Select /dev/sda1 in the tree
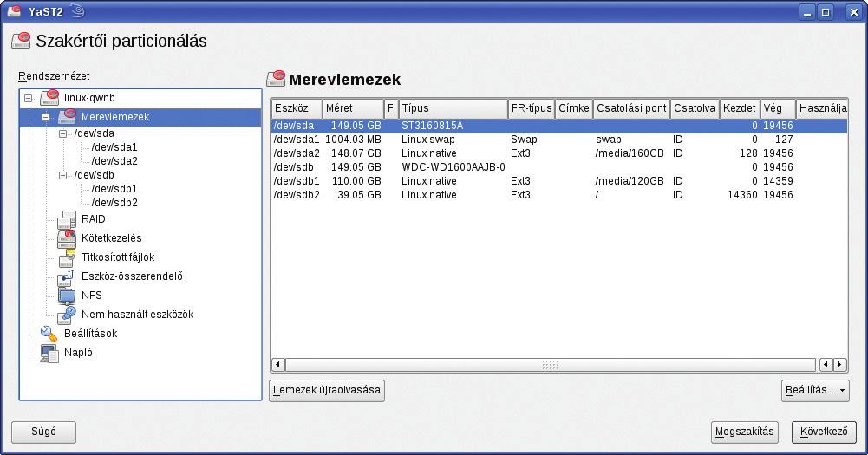The width and height of the screenshot is (868, 455). point(114,147)
